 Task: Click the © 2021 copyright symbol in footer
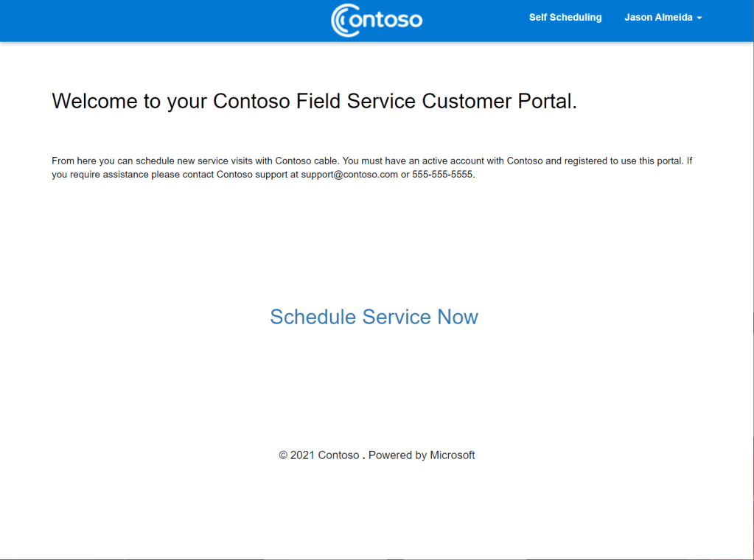click(x=283, y=455)
